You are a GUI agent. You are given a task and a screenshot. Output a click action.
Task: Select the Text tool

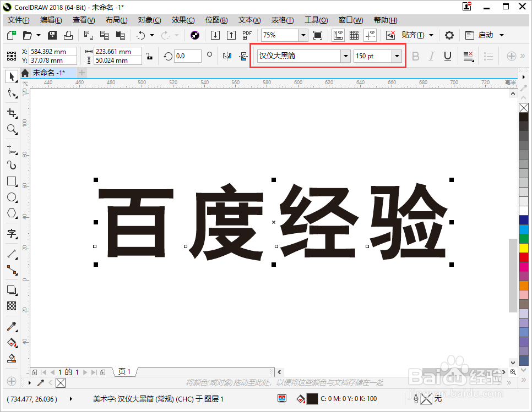tap(12, 233)
